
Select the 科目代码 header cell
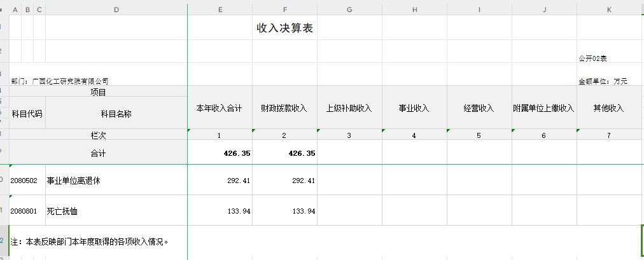tap(27, 114)
